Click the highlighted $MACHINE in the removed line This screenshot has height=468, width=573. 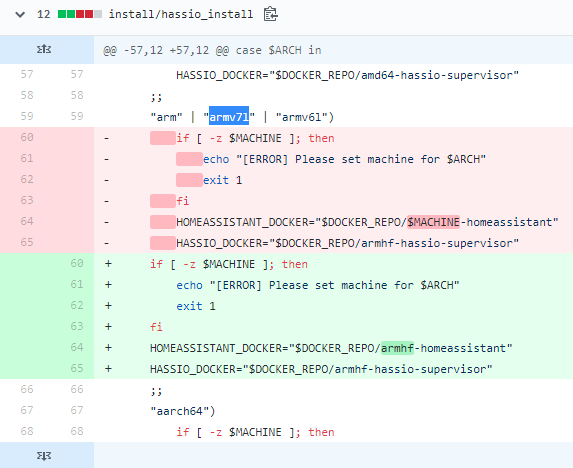(433, 222)
